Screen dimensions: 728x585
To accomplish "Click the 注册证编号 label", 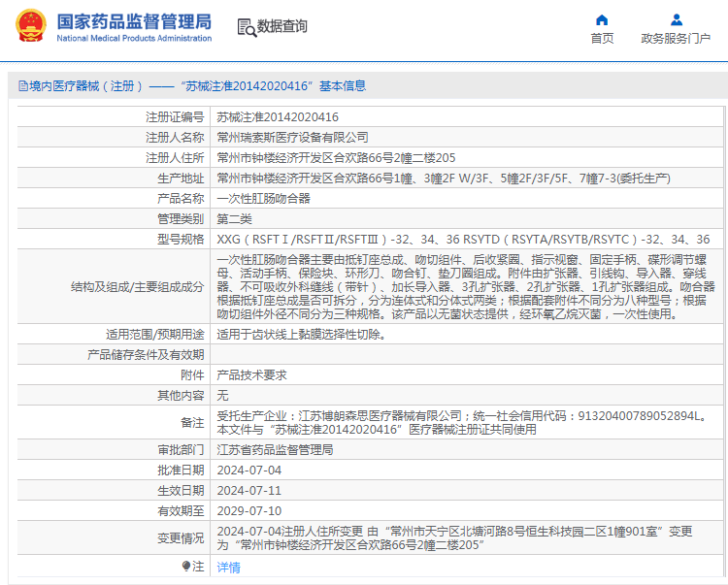I will tap(175, 117).
